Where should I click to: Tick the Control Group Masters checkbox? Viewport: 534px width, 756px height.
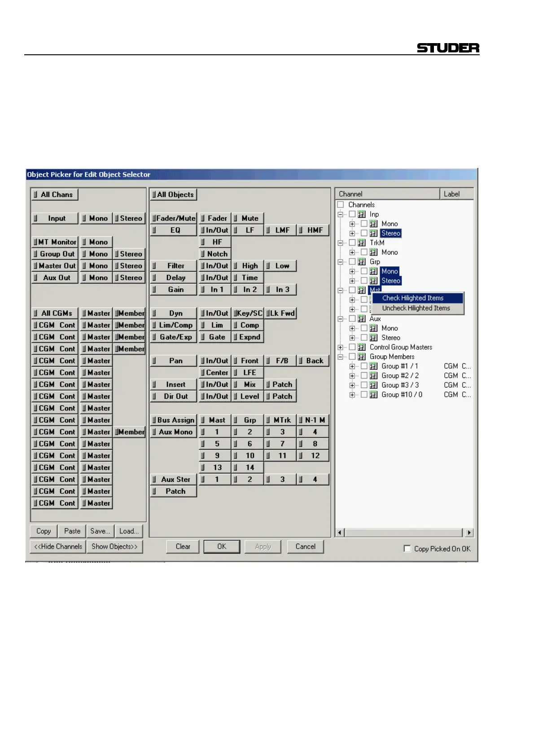click(x=352, y=347)
